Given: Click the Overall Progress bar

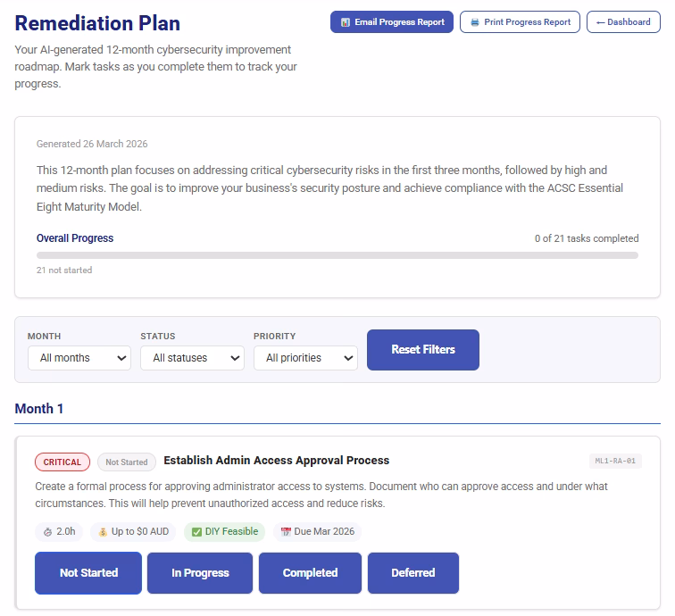Looking at the screenshot, I should (x=337, y=255).
